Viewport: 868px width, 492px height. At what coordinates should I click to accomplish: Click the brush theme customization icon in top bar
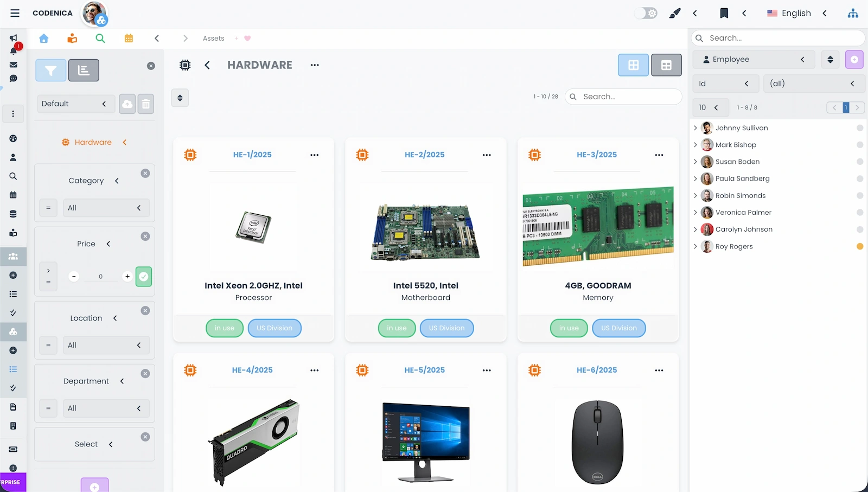675,12
